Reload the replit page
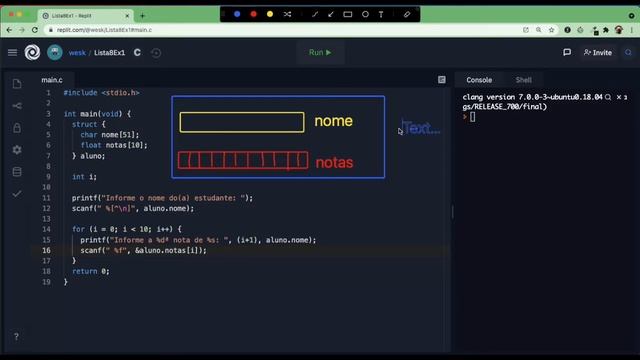 tap(35, 30)
